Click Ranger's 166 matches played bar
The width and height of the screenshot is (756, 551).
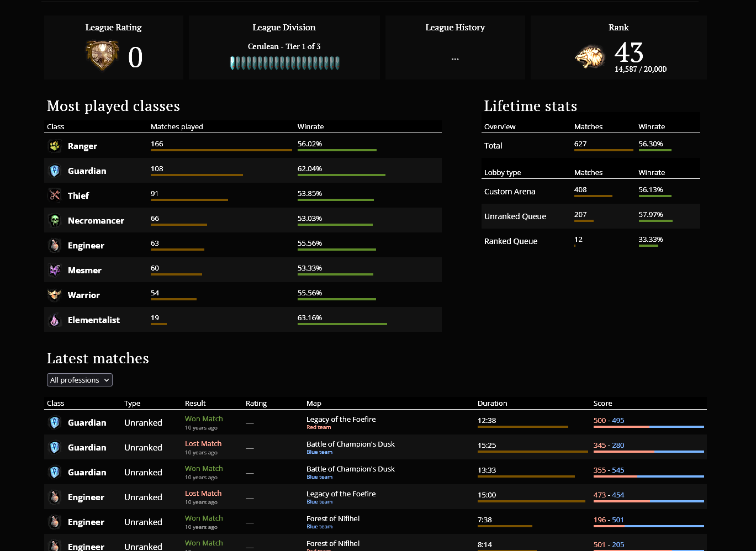(221, 150)
